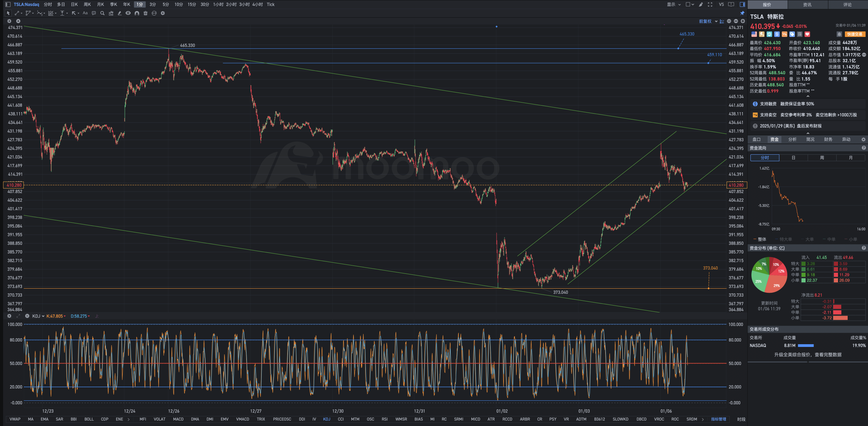Click 升级全美综合报价 upgrade link

808,355
